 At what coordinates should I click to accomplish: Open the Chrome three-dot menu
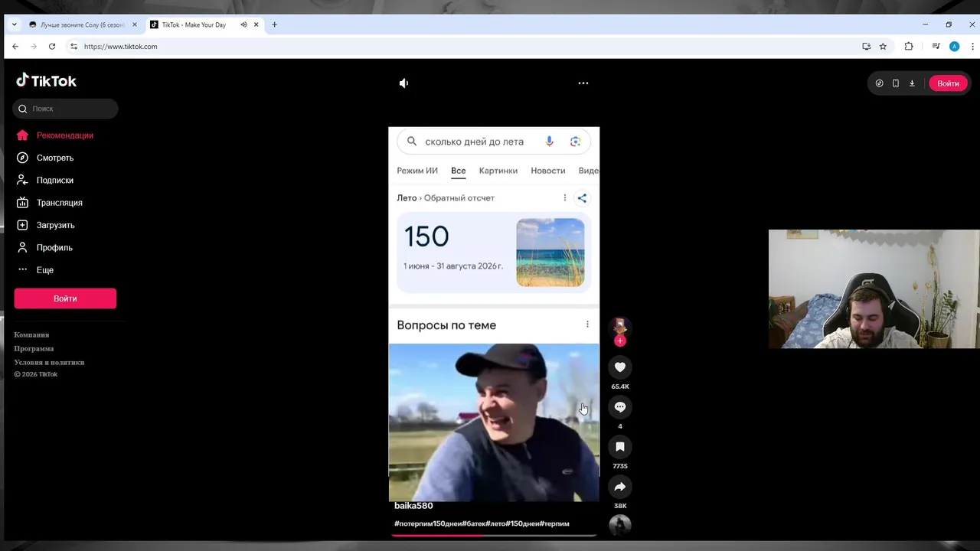click(972, 47)
